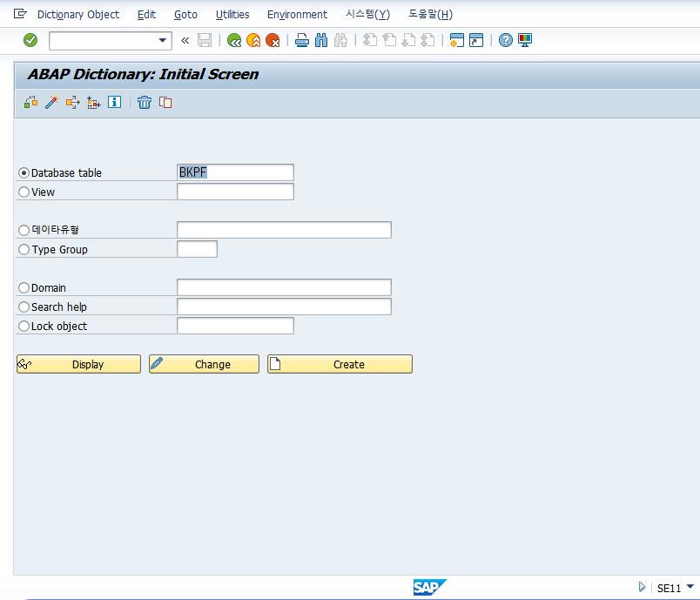Open the 시스템(Y) menu
700x600 pixels.
(367, 15)
